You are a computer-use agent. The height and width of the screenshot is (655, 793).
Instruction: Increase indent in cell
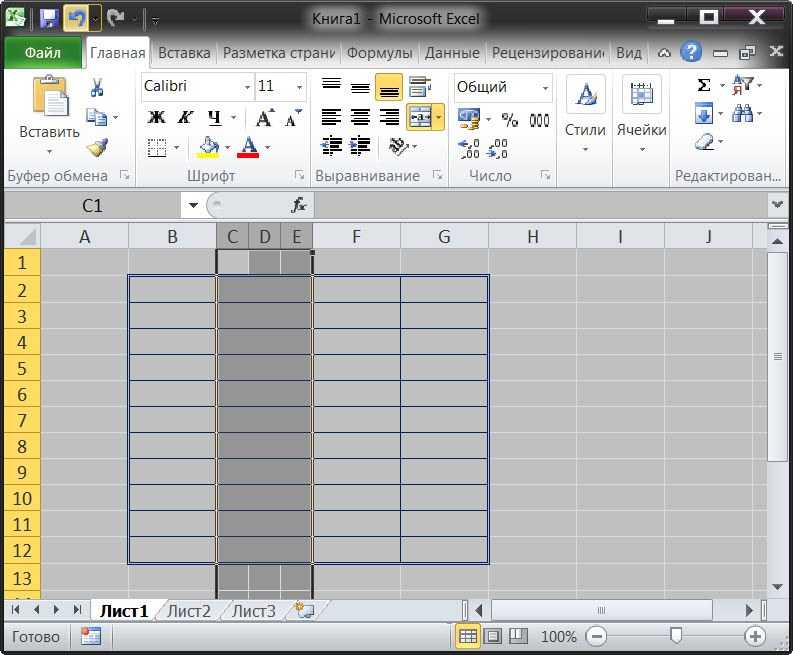point(360,147)
